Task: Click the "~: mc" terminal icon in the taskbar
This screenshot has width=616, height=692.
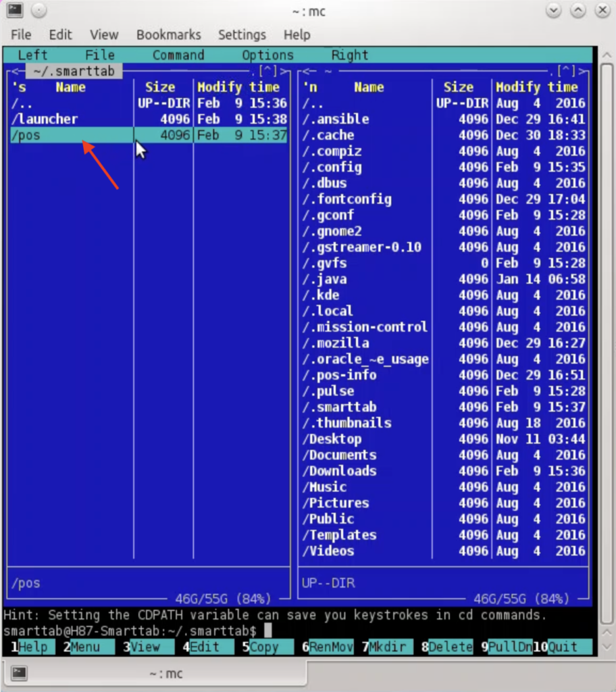Action: pos(19,673)
